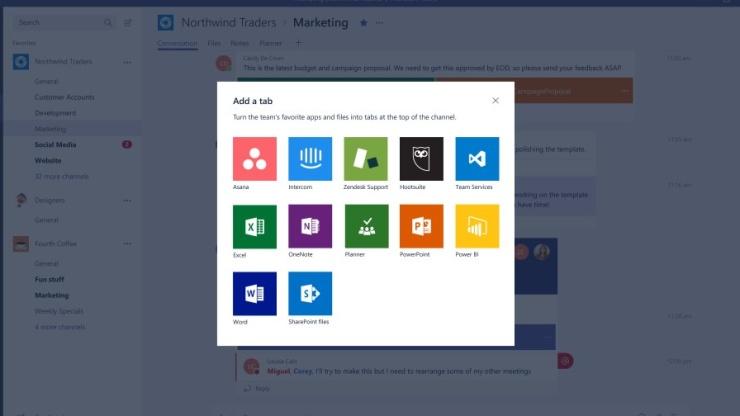
Task: Expand 4 more channels list
Action: click(x=60, y=327)
